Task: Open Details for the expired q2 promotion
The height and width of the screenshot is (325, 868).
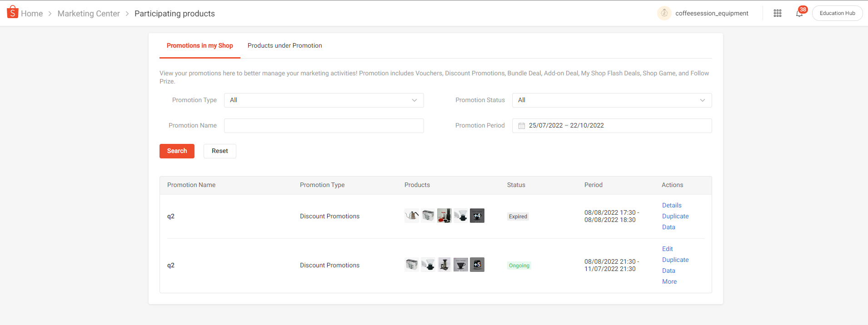Action: click(671, 205)
